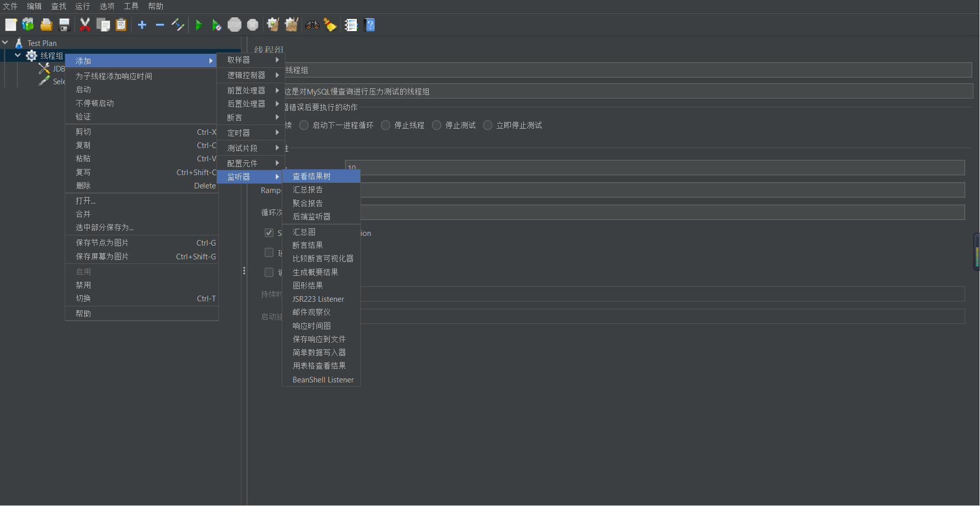
Task: Choose 汇总报告 from the listener list
Action: 322,189
